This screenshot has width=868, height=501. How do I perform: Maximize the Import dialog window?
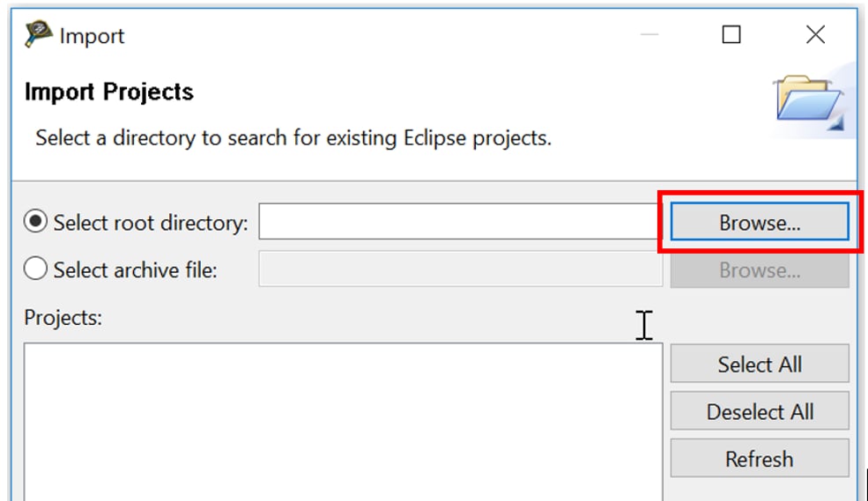731,35
